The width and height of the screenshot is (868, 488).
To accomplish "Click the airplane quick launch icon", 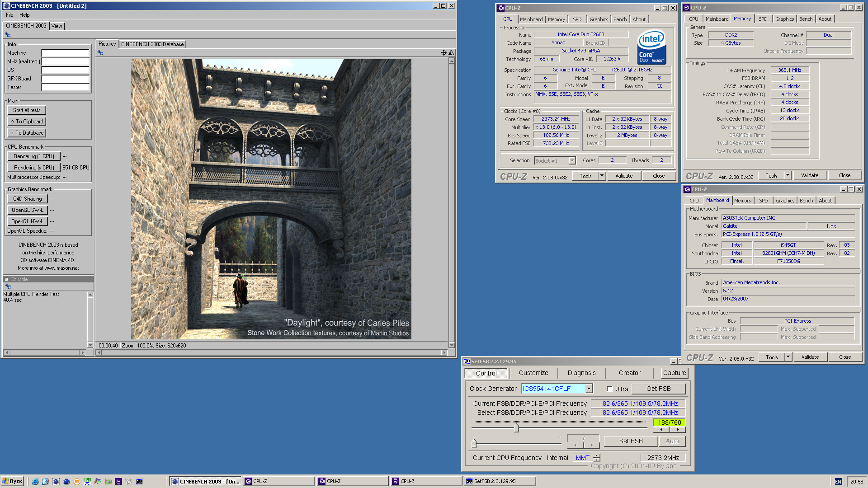I will [129, 482].
